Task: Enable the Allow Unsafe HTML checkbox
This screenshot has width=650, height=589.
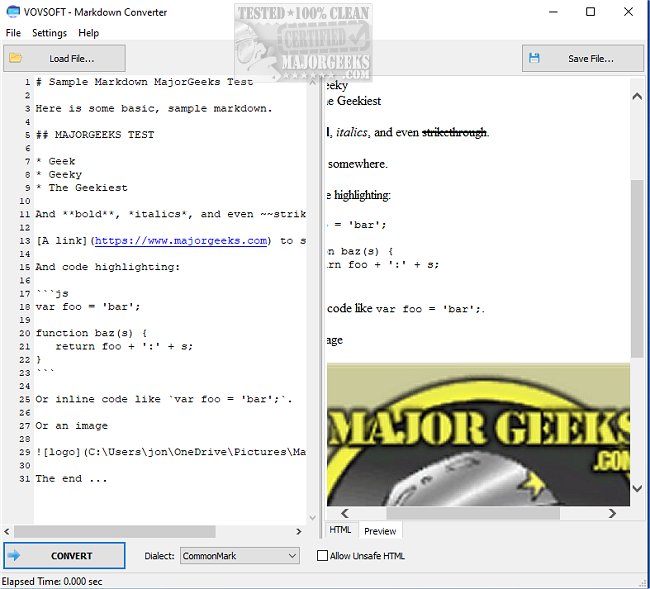Action: click(322, 555)
